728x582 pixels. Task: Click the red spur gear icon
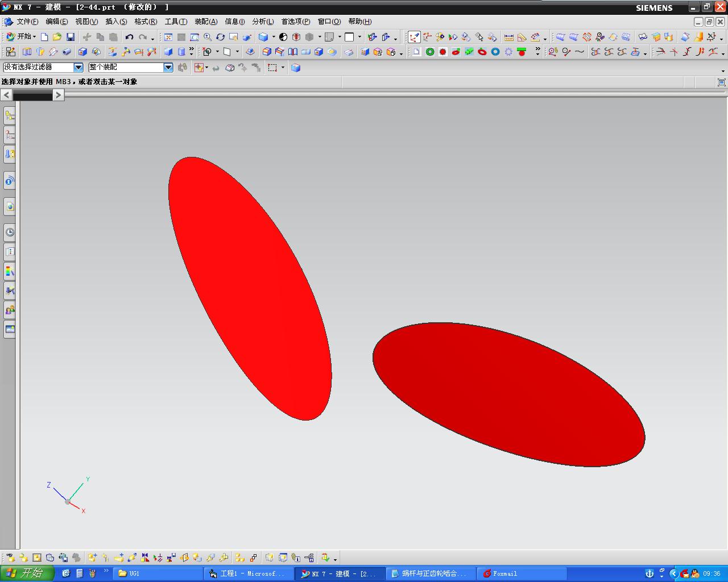click(443, 52)
